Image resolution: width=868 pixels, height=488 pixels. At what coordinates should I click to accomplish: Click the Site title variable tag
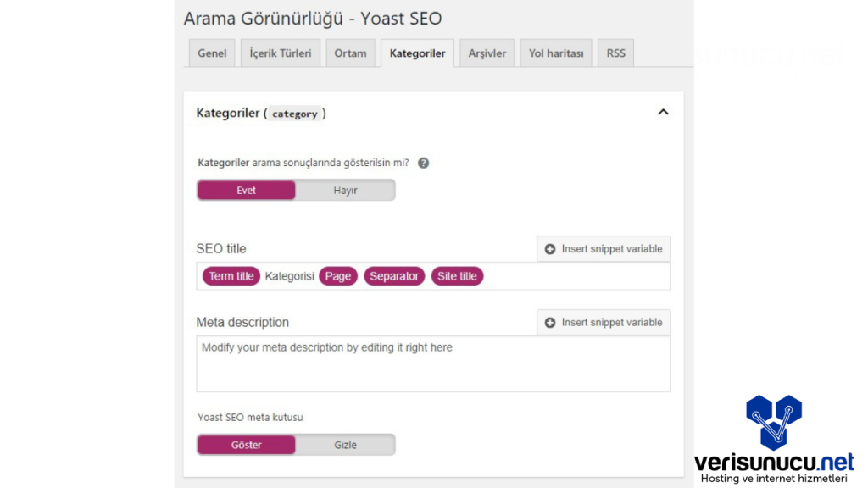(x=457, y=276)
